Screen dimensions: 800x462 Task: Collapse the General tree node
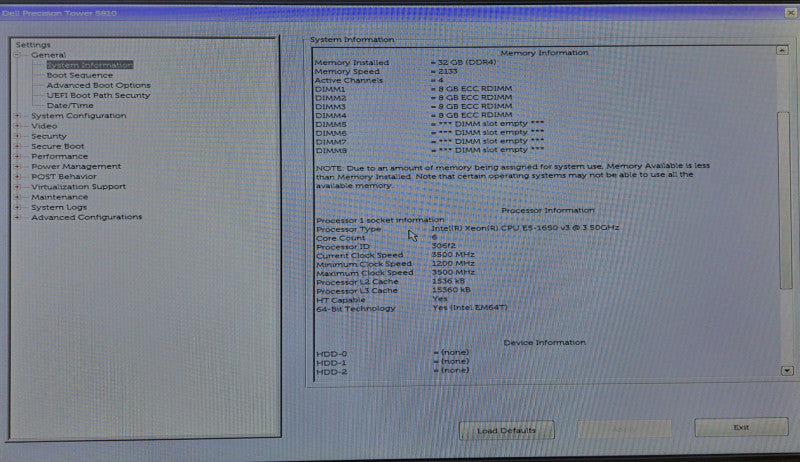[17, 55]
